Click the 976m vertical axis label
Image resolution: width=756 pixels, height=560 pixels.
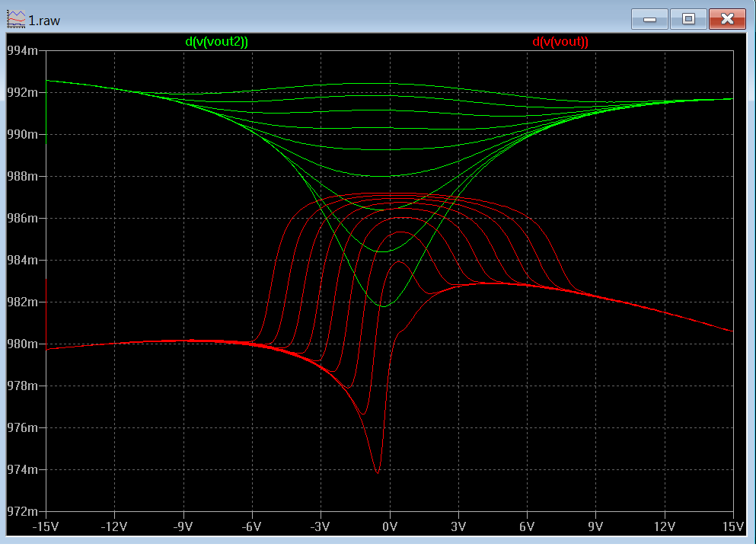click(22, 428)
